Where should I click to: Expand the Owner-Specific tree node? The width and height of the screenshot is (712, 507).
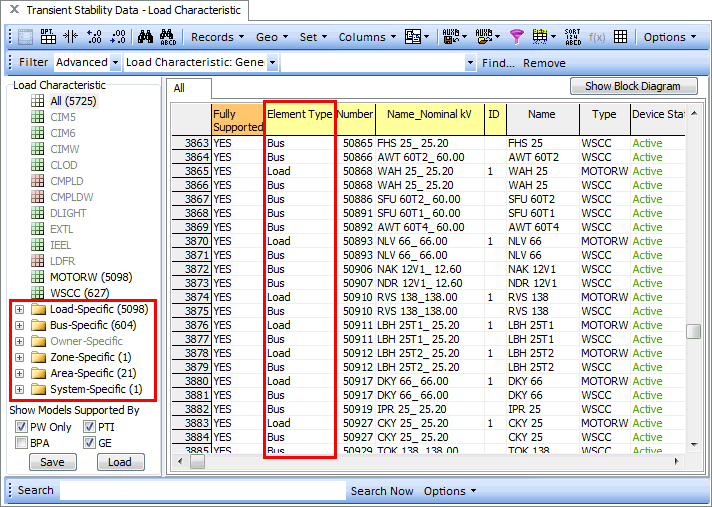point(19,341)
